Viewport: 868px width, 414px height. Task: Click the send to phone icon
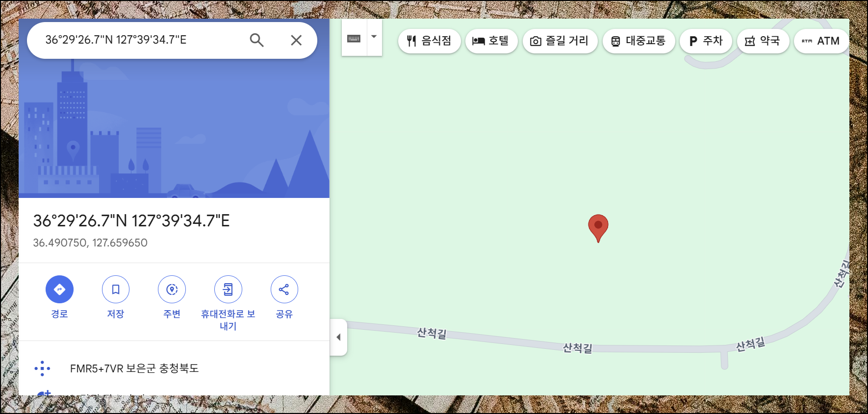pos(228,290)
